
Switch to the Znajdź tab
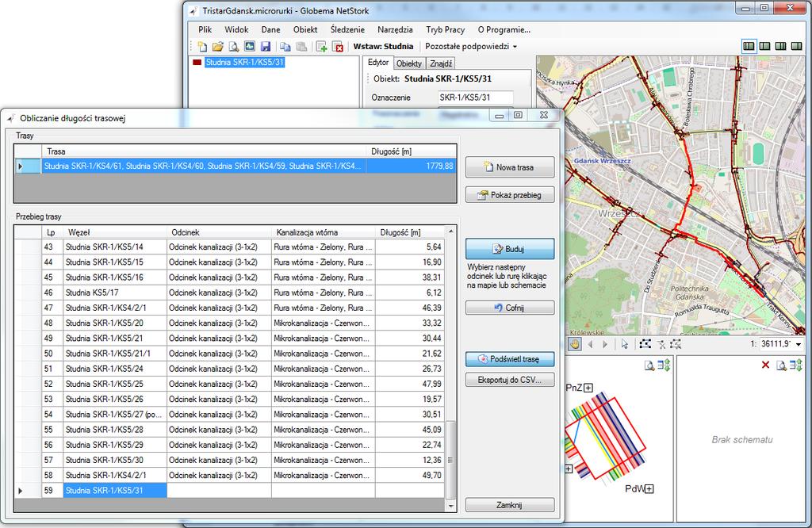[441, 63]
